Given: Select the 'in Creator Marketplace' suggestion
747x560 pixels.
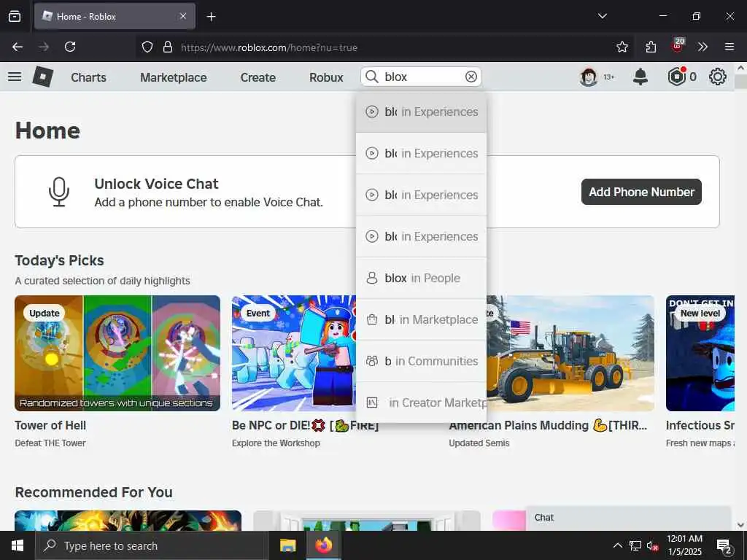Looking at the screenshot, I should coord(421,402).
